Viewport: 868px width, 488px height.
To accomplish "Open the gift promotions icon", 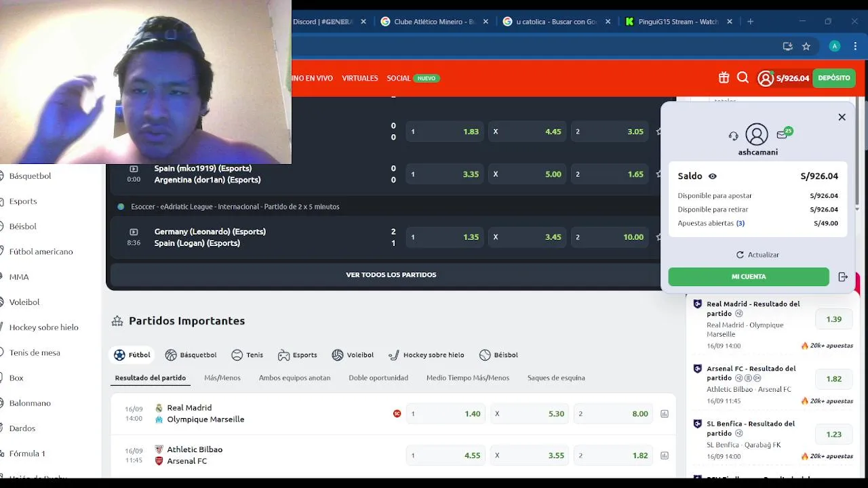I will [x=724, y=78].
